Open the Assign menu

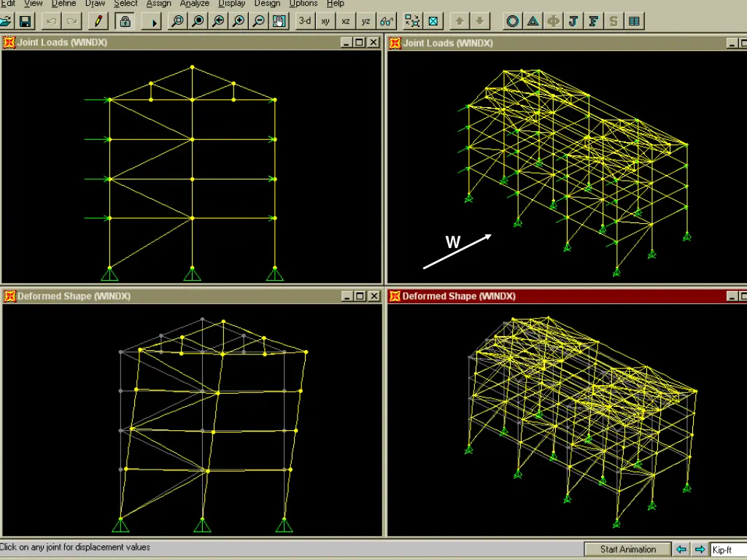(158, 4)
